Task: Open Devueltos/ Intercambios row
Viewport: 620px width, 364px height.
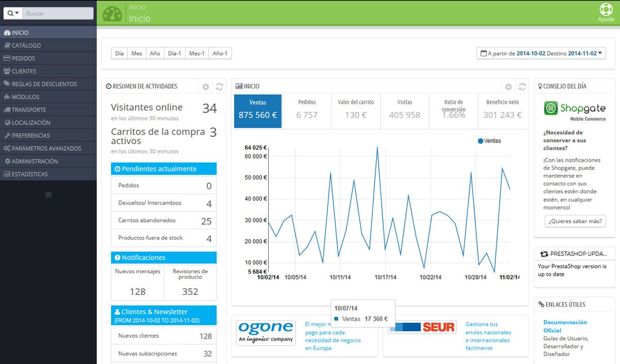Action: coord(164,203)
